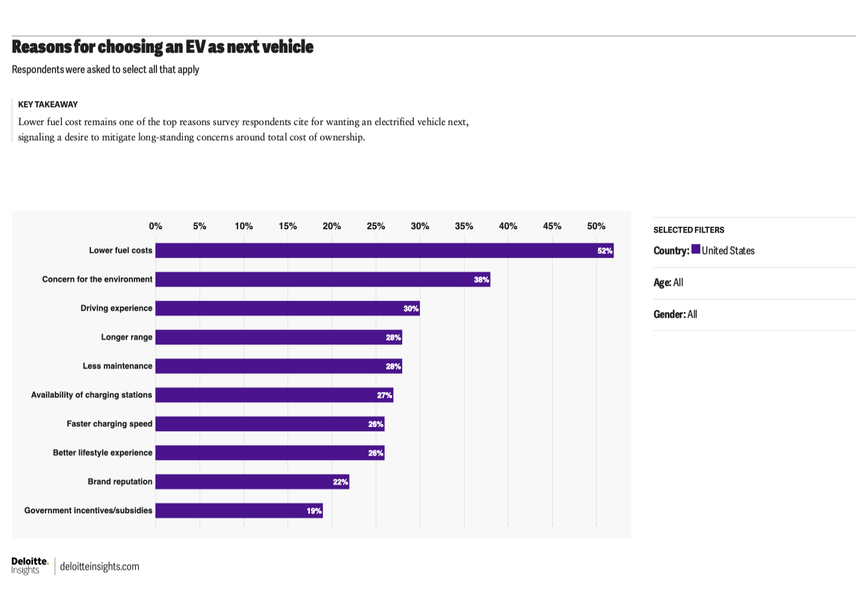Click the Availability of charging stations bar
Viewport: 868px width, 606px height.
[274, 395]
